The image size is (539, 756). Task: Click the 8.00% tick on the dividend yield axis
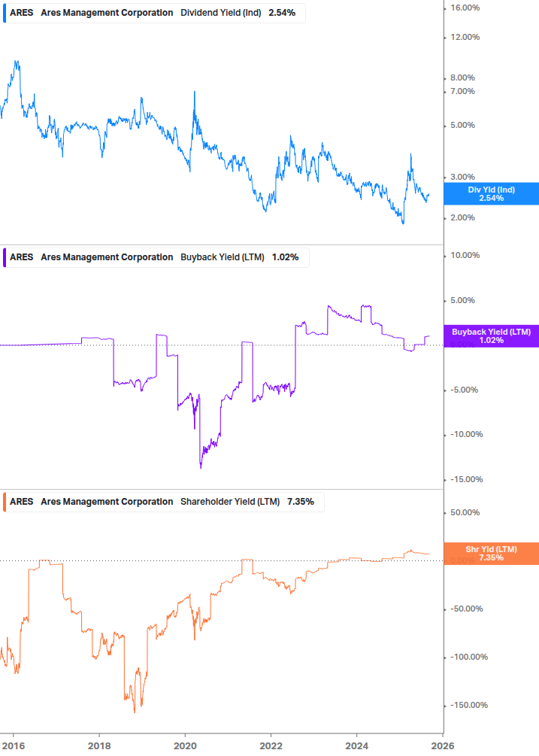pyautogui.click(x=462, y=77)
